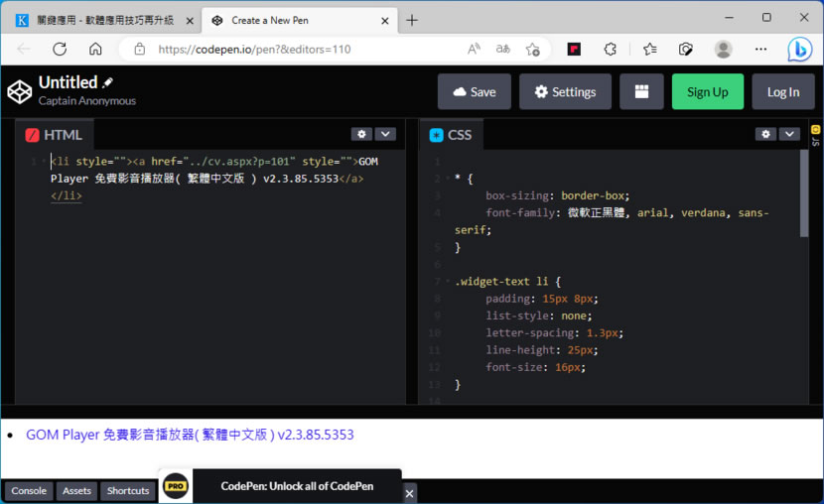The height and width of the screenshot is (504, 824).
Task: Click the CSS editor vertical scrollbar
Action: (x=803, y=193)
